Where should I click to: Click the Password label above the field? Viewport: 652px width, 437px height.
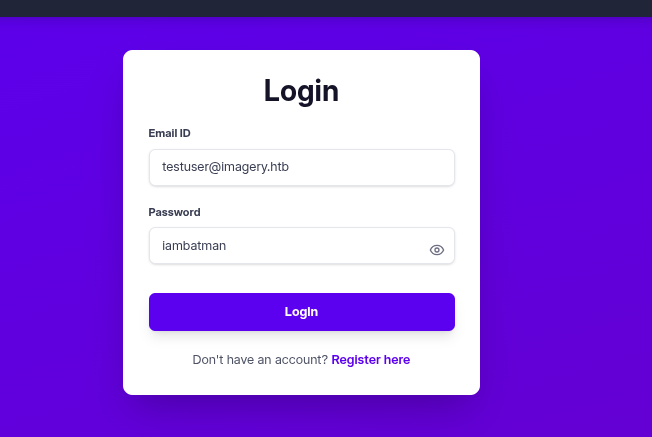[174, 212]
